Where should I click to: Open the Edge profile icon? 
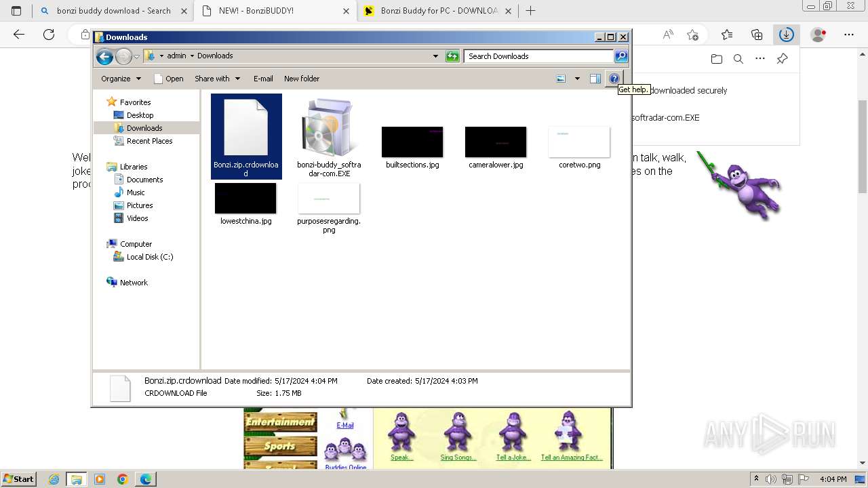(818, 35)
